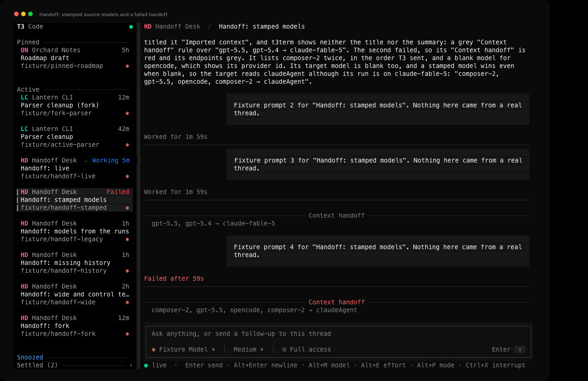588x381 pixels.
Task: Click the Ctrl+X interrupt hint
Action: pyautogui.click(x=495, y=365)
